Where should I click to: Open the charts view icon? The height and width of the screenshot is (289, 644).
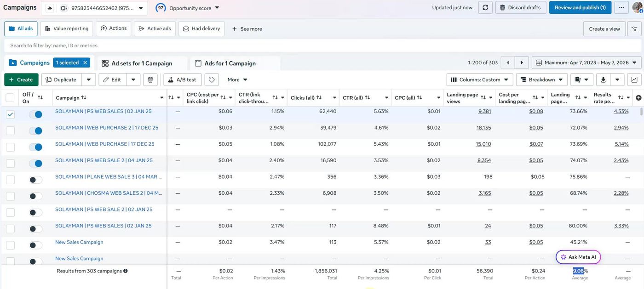coord(635,79)
